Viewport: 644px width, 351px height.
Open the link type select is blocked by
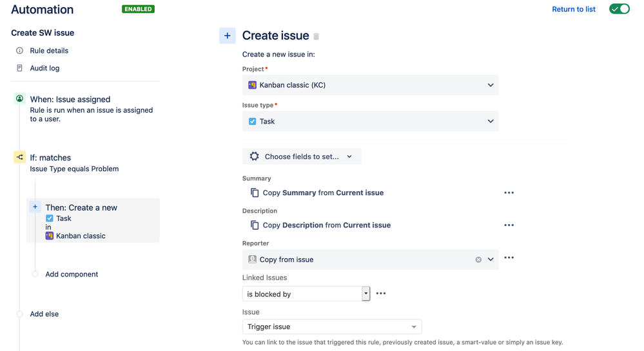coord(306,294)
